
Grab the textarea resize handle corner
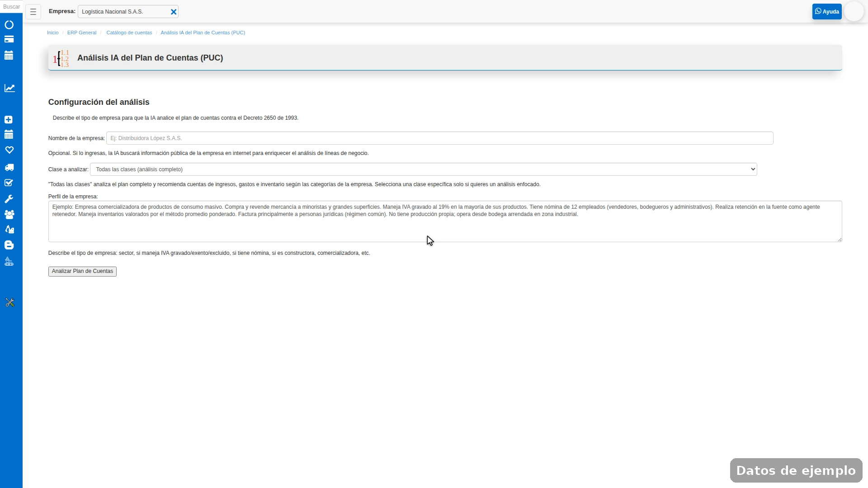click(x=840, y=239)
